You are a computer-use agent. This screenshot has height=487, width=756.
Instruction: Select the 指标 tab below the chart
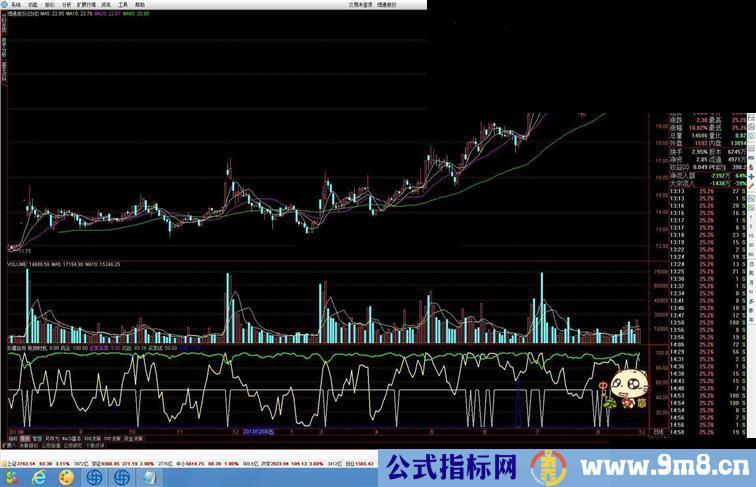point(11,438)
